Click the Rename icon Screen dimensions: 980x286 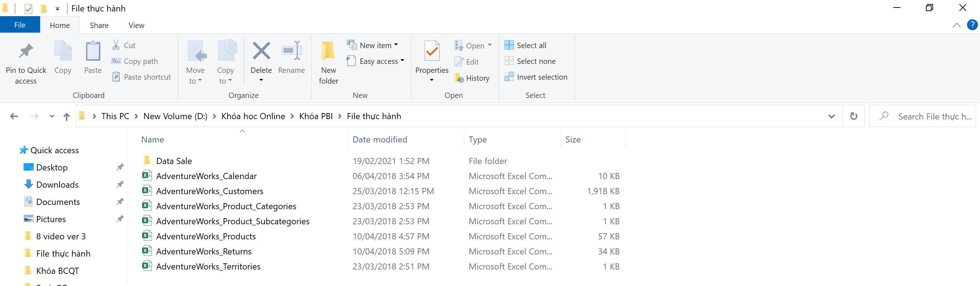point(291,51)
